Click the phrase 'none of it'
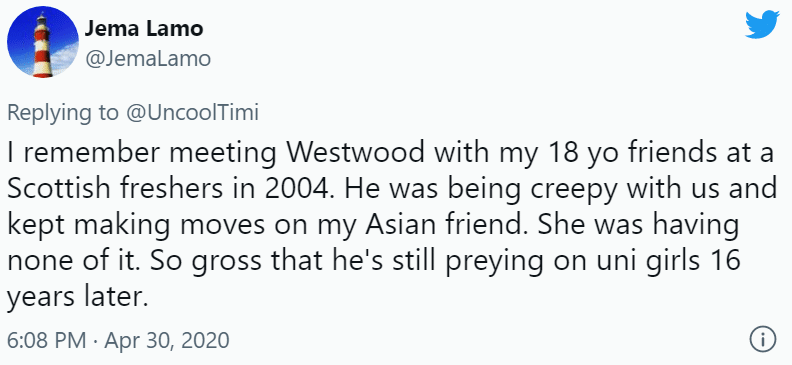This screenshot has height=365, width=792. point(74,262)
